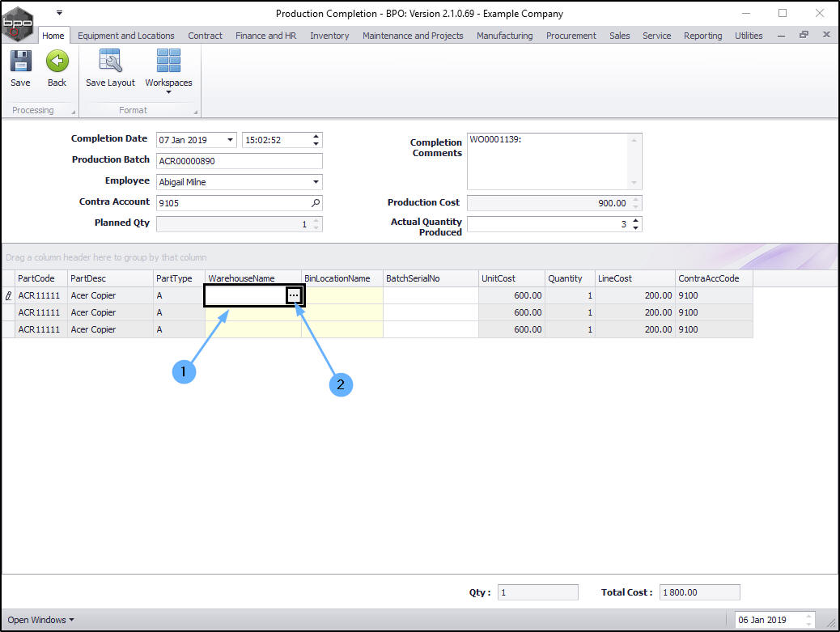
Task: Click the BinLocationName column header
Action: [x=342, y=278]
